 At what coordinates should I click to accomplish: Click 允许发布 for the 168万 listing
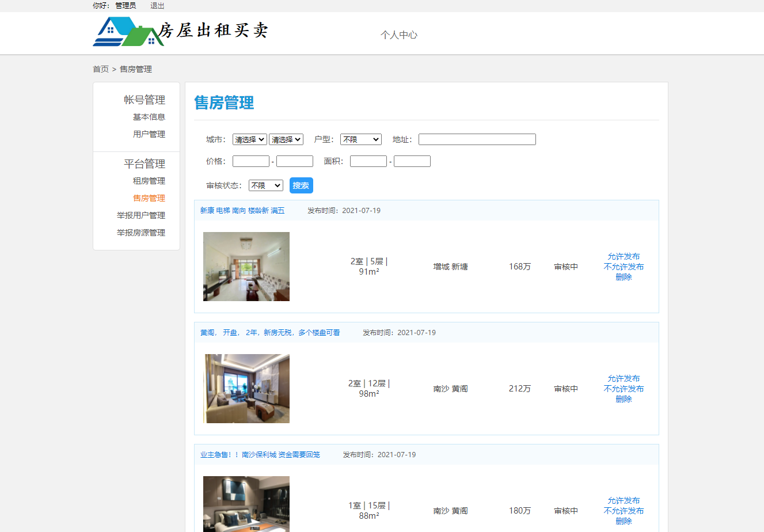click(623, 256)
